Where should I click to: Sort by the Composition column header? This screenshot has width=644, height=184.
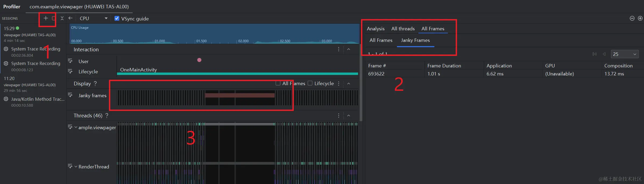pos(623,66)
